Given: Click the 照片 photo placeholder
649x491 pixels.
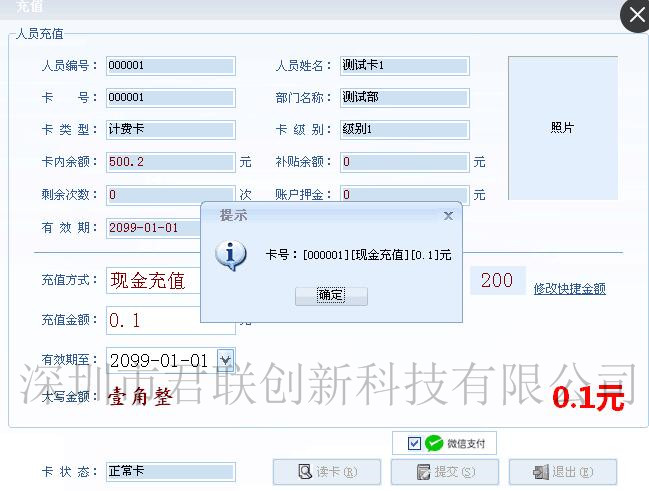Looking at the screenshot, I should coord(563,128).
